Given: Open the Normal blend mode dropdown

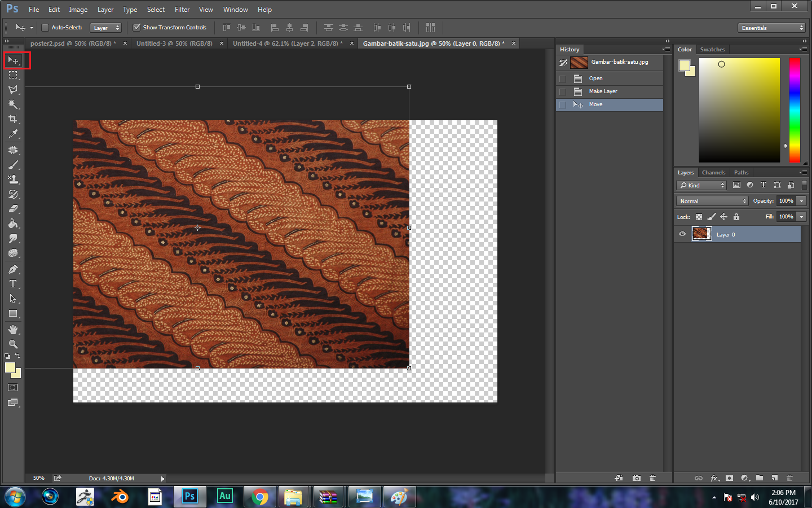Looking at the screenshot, I should click(712, 201).
